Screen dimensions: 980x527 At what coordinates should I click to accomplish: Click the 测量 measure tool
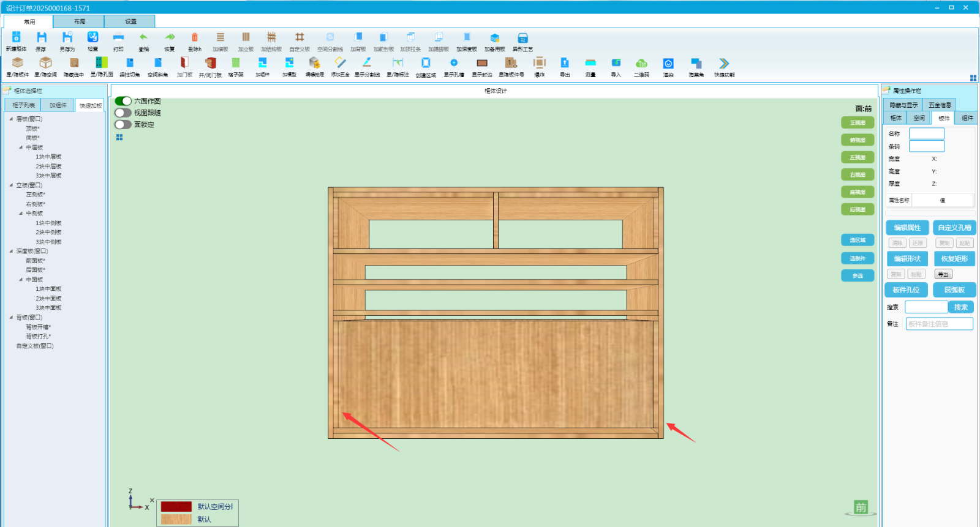(x=590, y=63)
